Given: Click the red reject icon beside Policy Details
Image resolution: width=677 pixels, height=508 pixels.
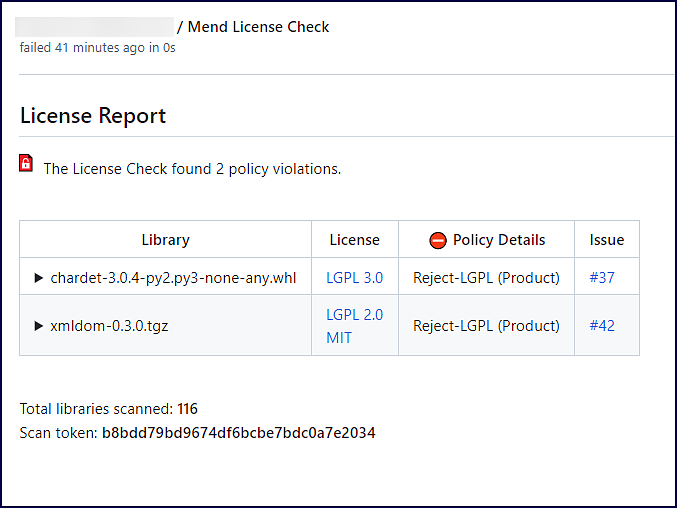Looking at the screenshot, I should (437, 240).
